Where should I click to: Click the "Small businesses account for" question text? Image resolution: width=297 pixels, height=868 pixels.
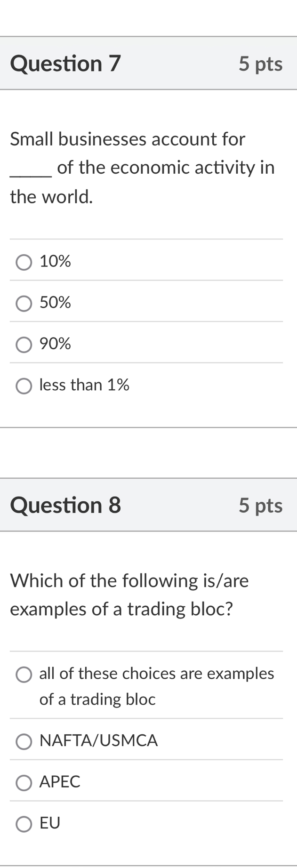pos(128,139)
